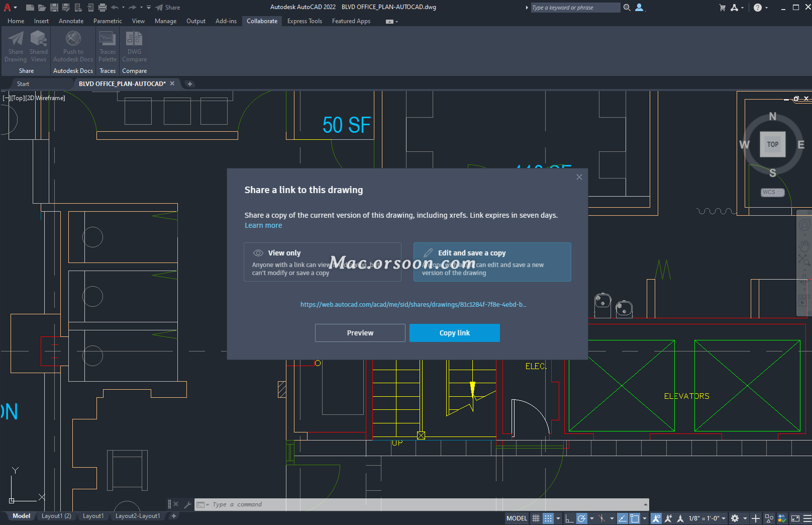The image size is (812, 525).
Task: Open the Layout1 (2) layout tab
Action: tap(56, 516)
